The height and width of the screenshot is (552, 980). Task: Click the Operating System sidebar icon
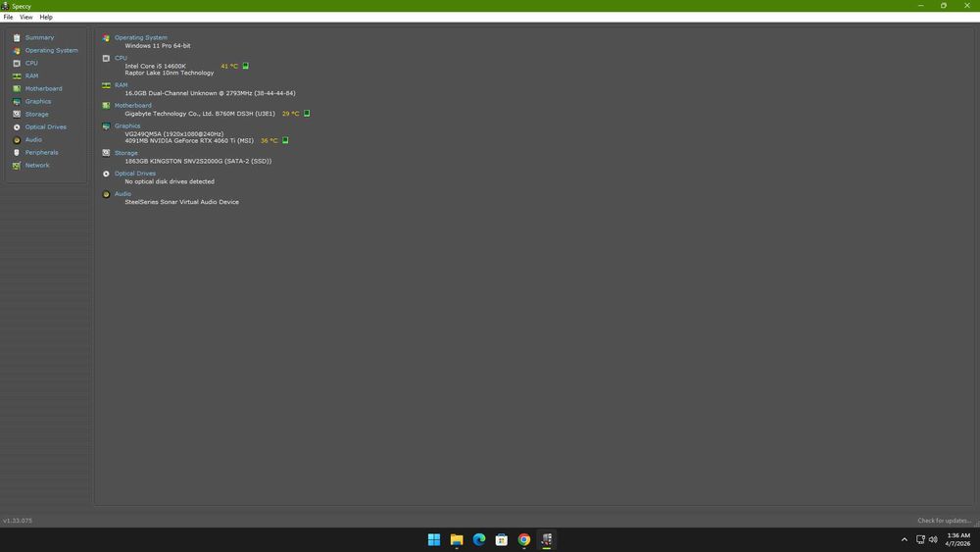pos(17,51)
